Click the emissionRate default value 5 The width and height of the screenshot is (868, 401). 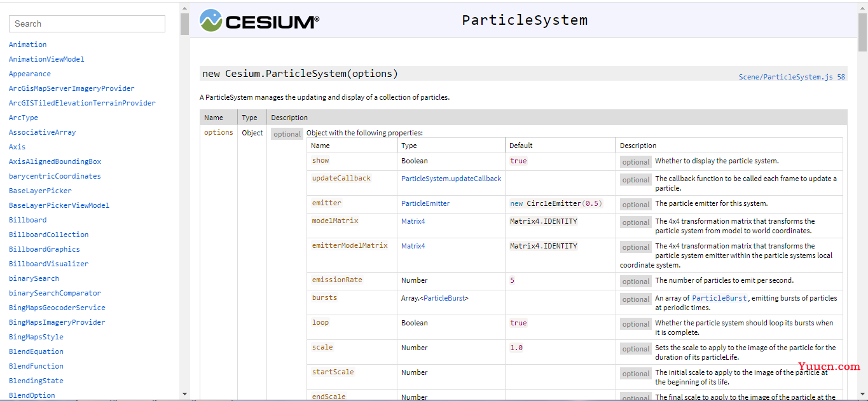click(x=513, y=280)
